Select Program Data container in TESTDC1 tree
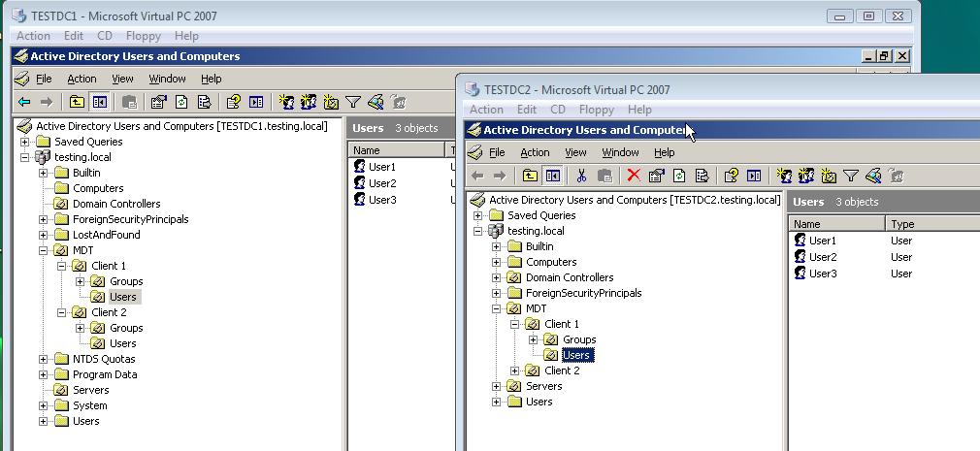The height and width of the screenshot is (451, 980). [105, 374]
